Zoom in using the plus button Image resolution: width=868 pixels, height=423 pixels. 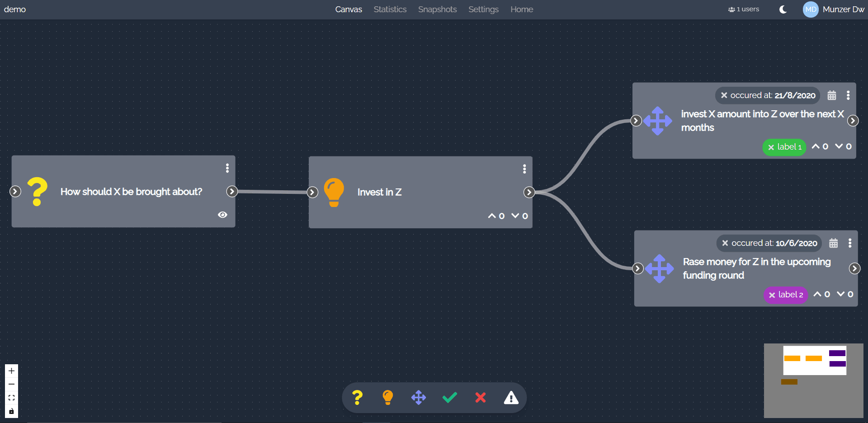(x=12, y=371)
